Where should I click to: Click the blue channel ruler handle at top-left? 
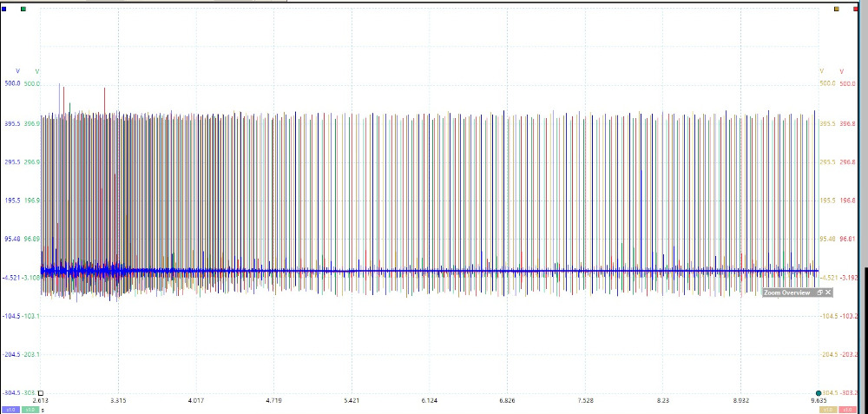click(x=4, y=8)
